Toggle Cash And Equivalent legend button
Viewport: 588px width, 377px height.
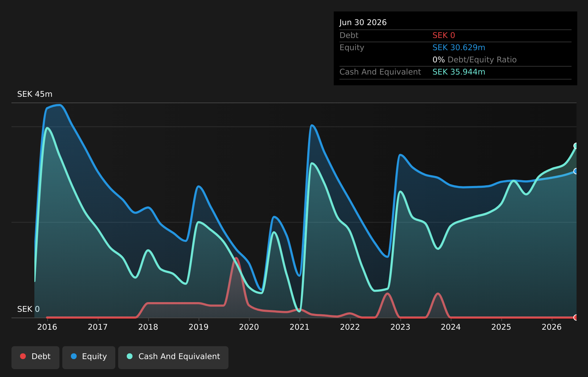[x=173, y=357]
